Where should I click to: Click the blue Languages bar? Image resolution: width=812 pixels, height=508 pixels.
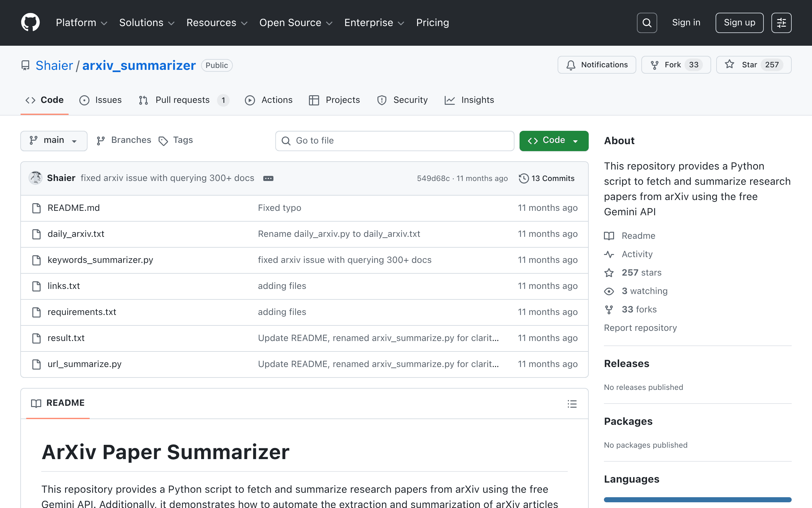point(697,500)
